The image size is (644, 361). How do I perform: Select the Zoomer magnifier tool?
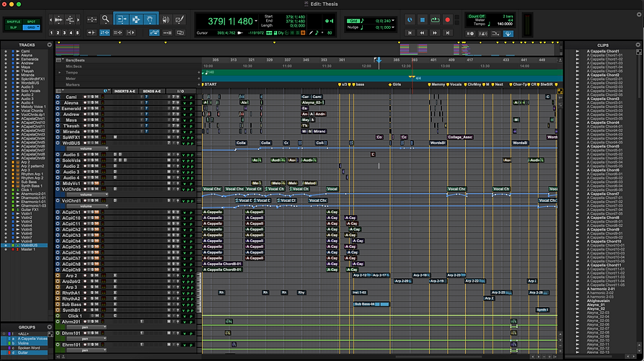105,19
